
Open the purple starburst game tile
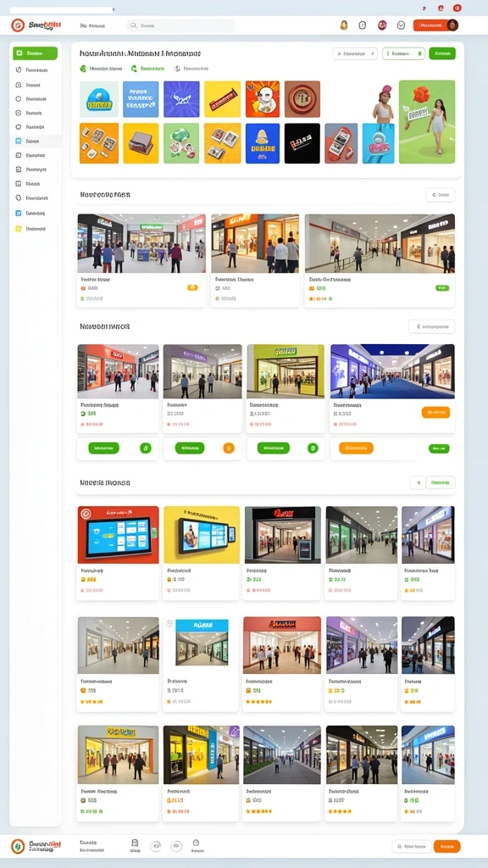(x=181, y=99)
